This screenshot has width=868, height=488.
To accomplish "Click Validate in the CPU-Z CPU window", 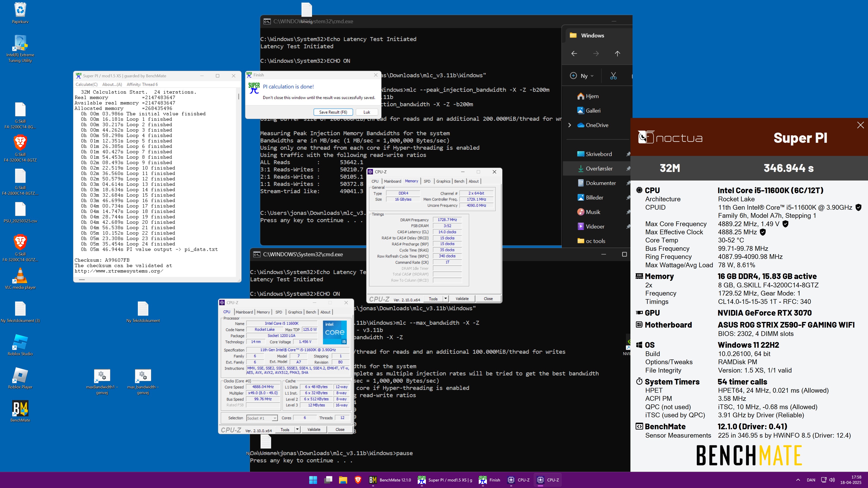I will pyautogui.click(x=314, y=429).
